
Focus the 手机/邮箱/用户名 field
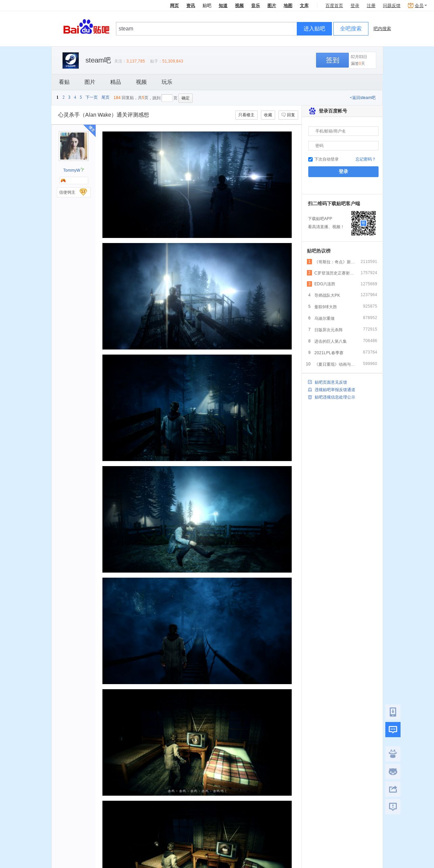(x=343, y=131)
